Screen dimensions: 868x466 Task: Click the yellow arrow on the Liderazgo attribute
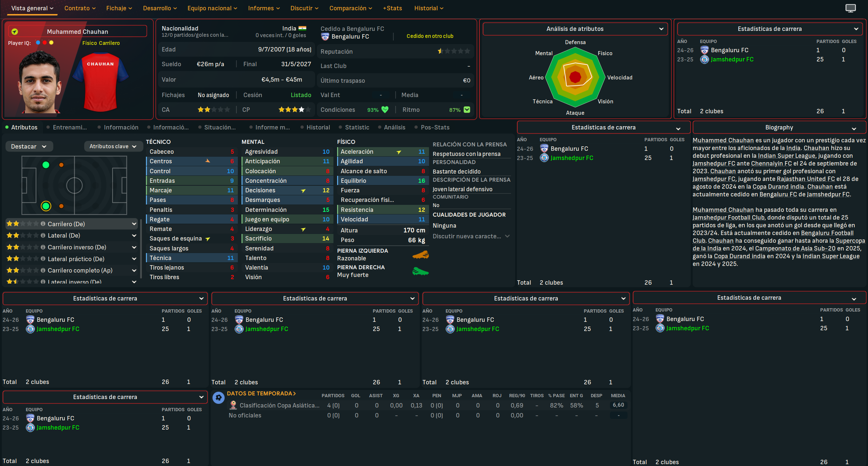click(x=303, y=229)
